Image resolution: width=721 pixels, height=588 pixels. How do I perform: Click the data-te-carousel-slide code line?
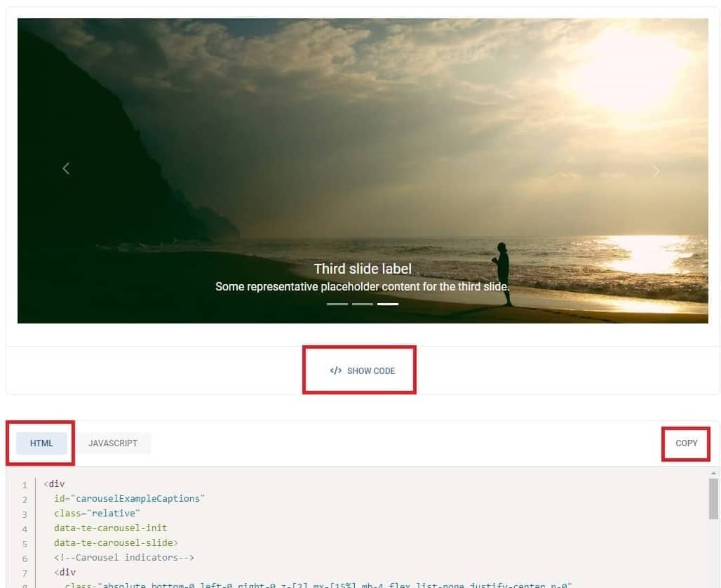[x=116, y=543]
